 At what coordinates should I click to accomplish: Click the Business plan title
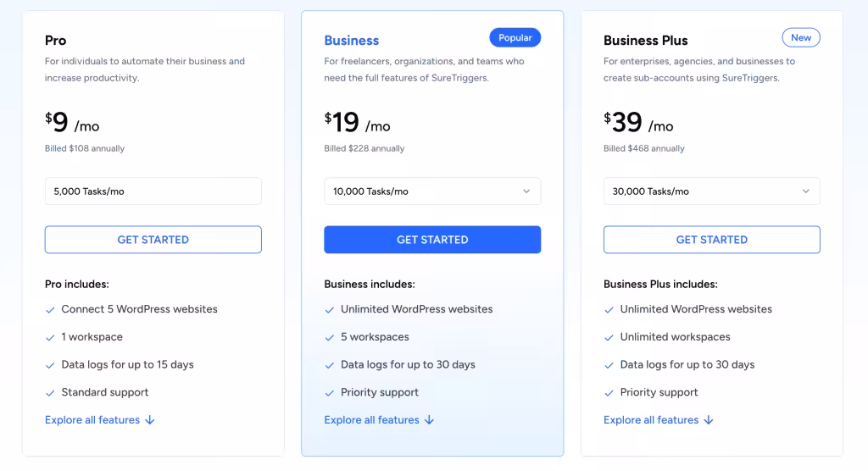[352, 41]
